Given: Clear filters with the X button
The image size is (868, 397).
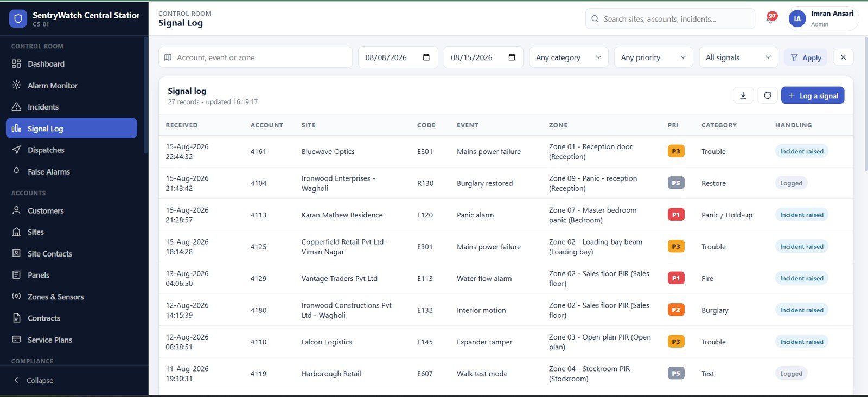Looking at the screenshot, I should click(x=843, y=57).
